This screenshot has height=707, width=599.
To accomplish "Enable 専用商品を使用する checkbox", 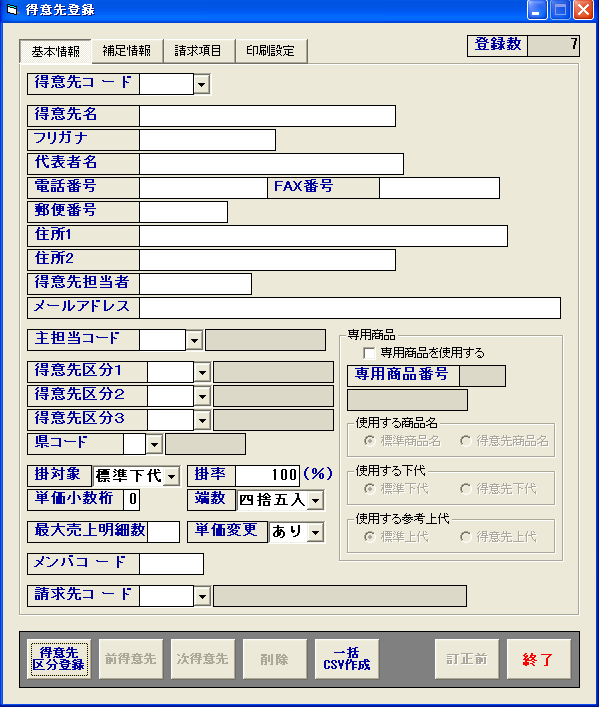I will point(369,353).
